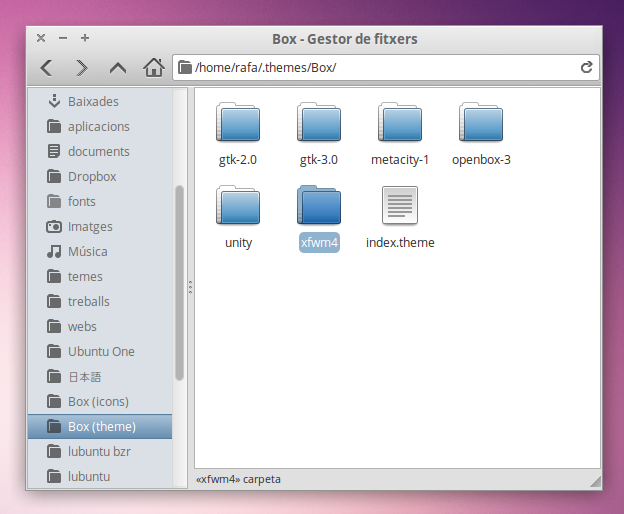Select the xfwm4 folder
This screenshot has width=624, height=514.
319,206
